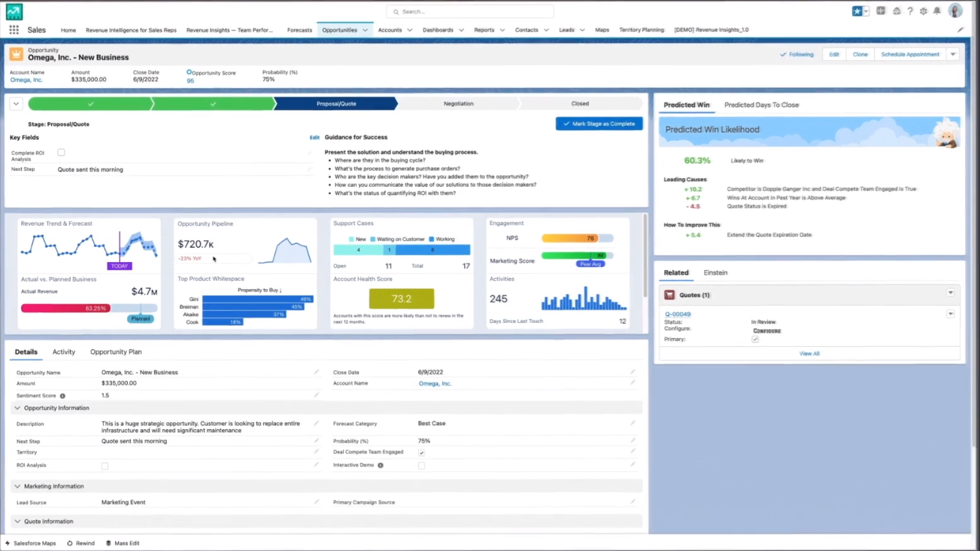The height and width of the screenshot is (551, 980).
Task: Open the Forecasts navigation tab
Action: (299, 30)
